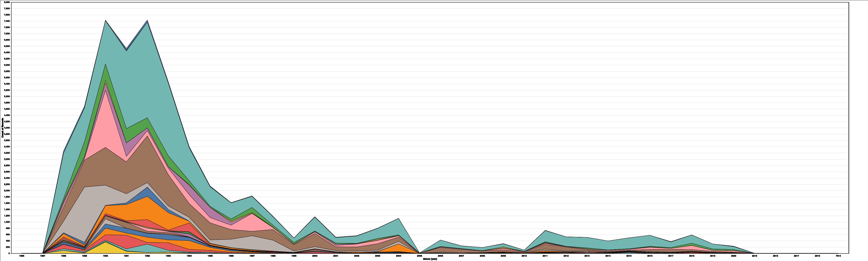The width and height of the screenshot is (868, 261).
Task: Click the 2009 x-axis year label
Action: click(x=503, y=256)
